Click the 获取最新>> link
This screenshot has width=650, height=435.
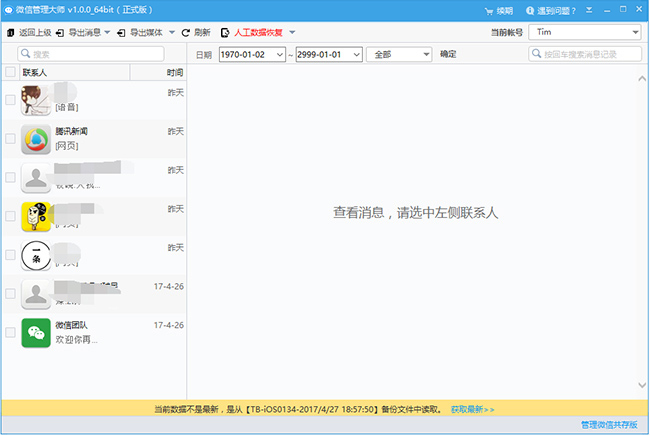[x=472, y=409]
